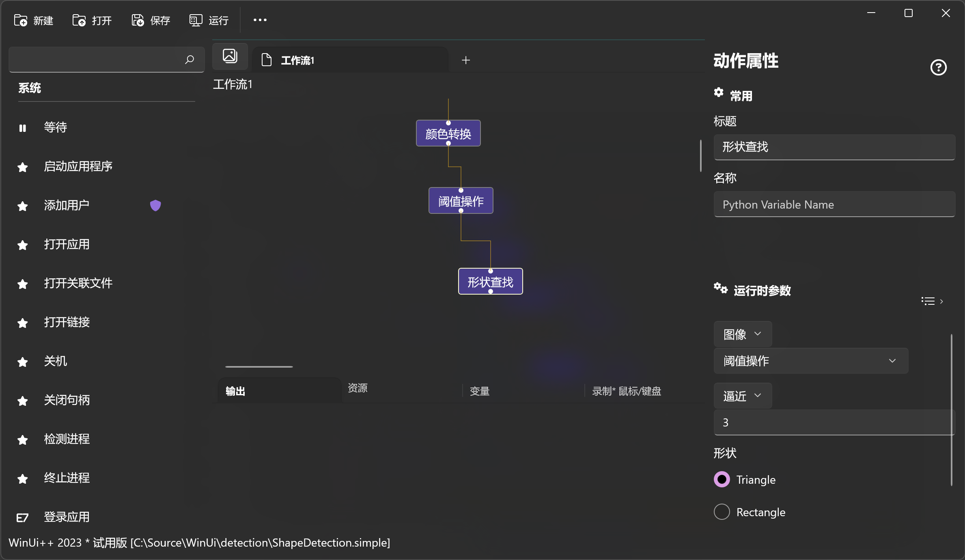Open the runtime parameter list icon
965x560 pixels.
[x=928, y=301]
